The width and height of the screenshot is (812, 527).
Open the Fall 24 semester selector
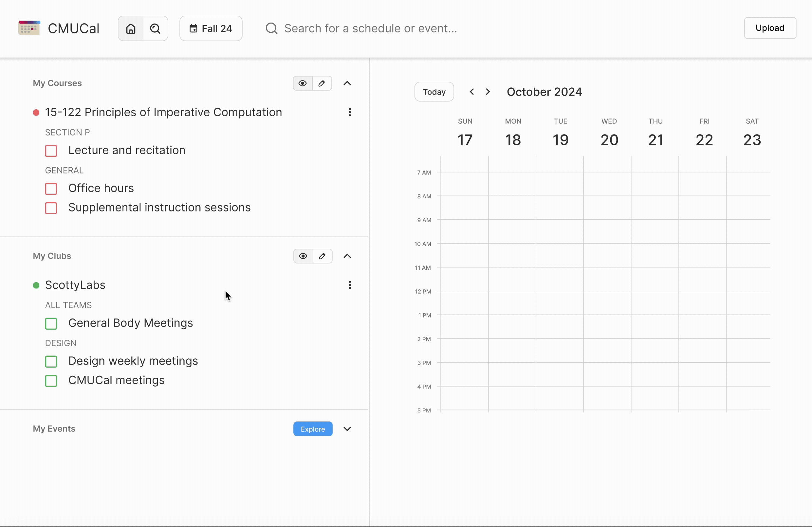[211, 29]
